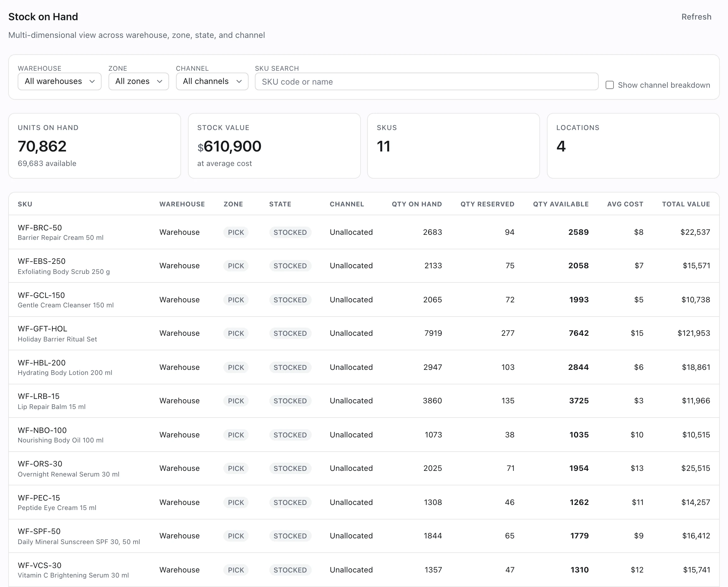Click the SKUs count 11
Screen dimensions: 728x587
coord(384,146)
